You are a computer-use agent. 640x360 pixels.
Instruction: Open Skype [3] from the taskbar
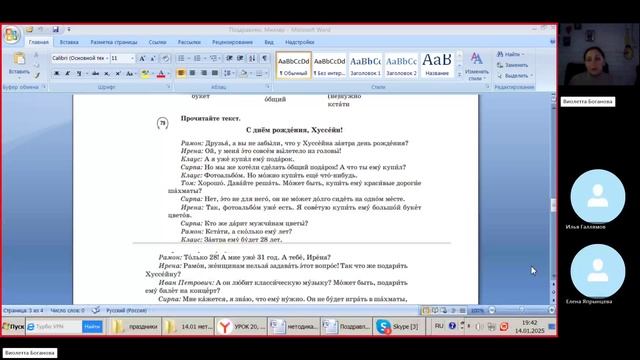point(398,327)
